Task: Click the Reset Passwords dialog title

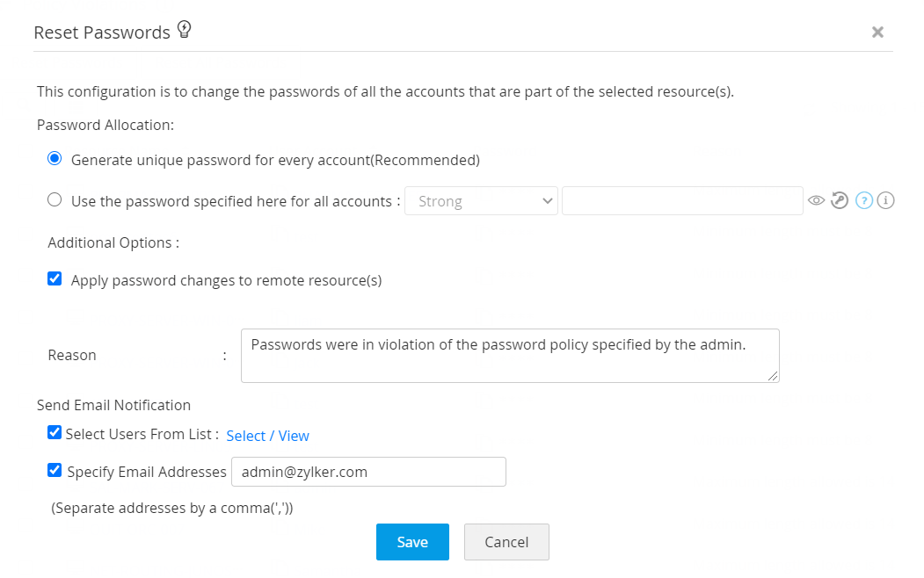Action: (x=102, y=33)
